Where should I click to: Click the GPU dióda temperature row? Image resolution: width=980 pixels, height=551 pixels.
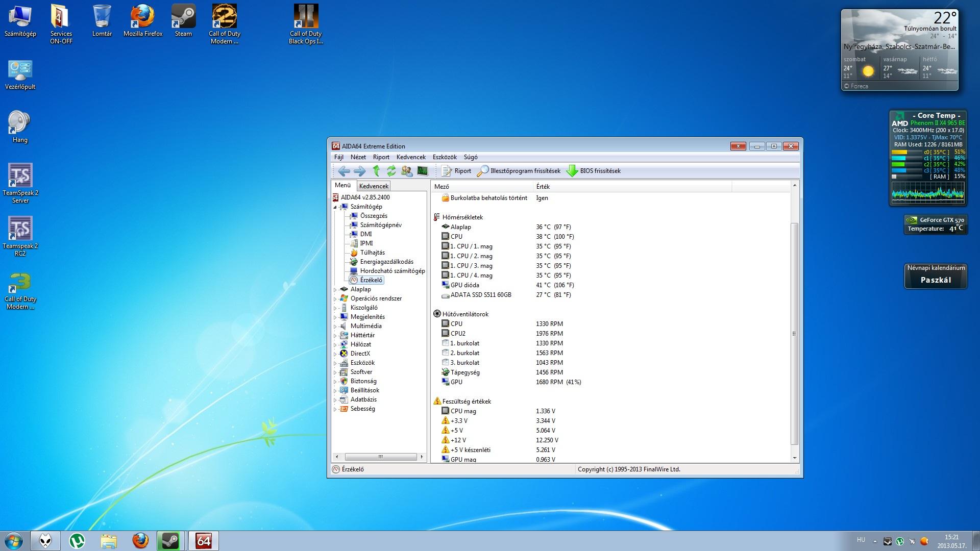coord(610,285)
